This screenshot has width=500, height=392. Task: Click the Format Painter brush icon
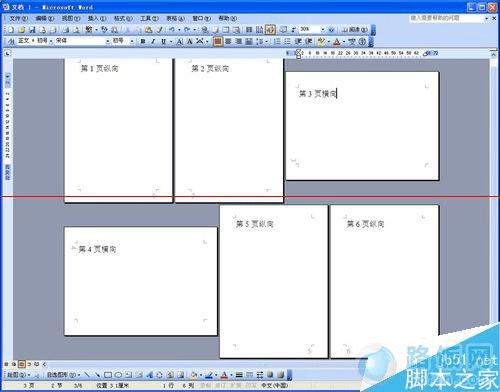159,30
